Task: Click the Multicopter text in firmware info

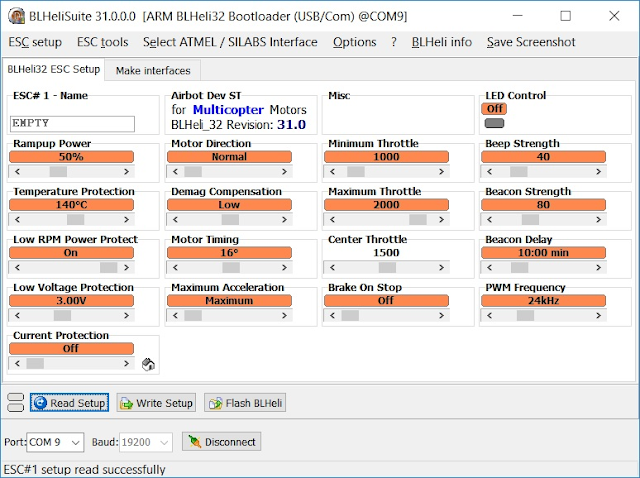Action: 228,110
